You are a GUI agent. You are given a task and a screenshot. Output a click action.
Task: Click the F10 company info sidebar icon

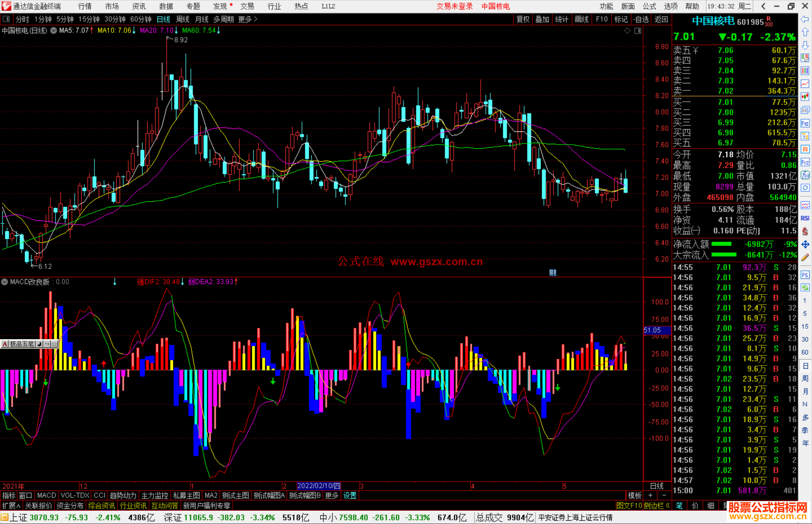point(805,123)
